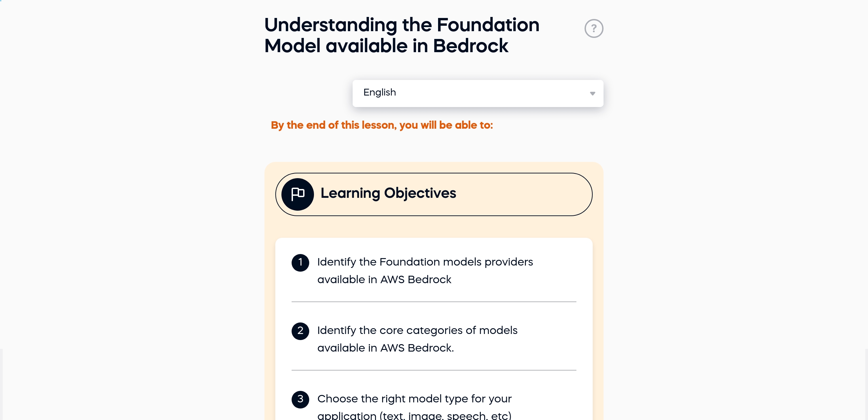The image size is (868, 420).
Task: Click the divider line below first objective
Action: pos(433,301)
